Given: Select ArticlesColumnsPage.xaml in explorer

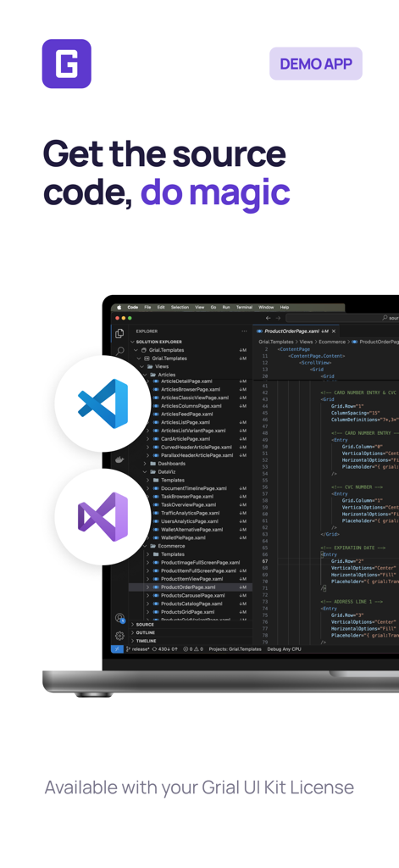Looking at the screenshot, I should (x=191, y=406).
